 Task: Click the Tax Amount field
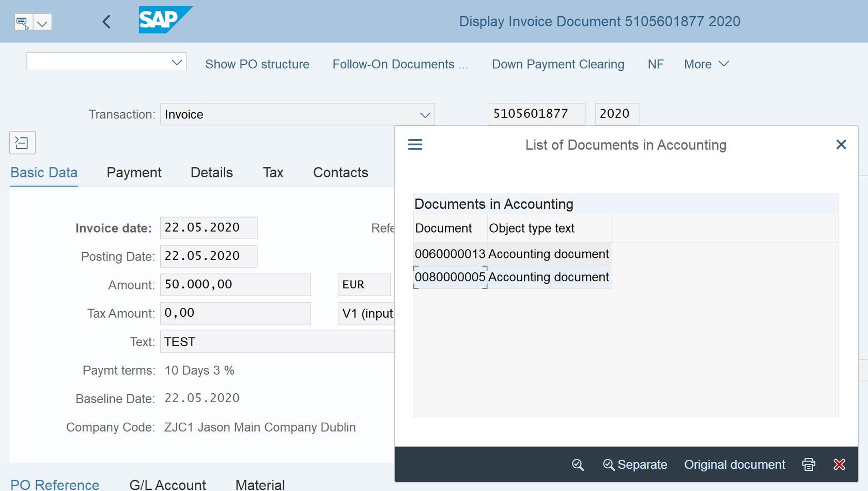pyautogui.click(x=235, y=313)
